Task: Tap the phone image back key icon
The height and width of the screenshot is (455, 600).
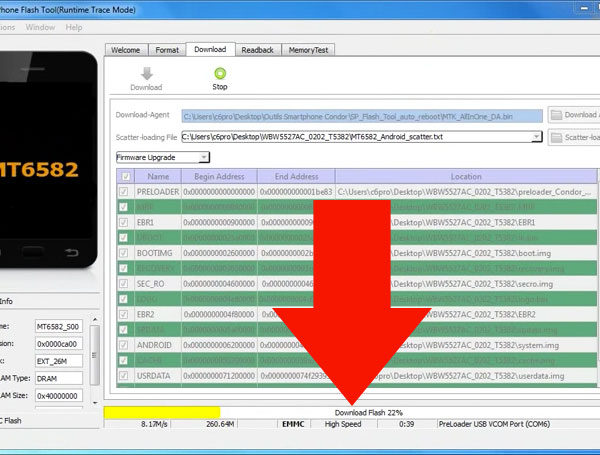Action: click(x=72, y=252)
